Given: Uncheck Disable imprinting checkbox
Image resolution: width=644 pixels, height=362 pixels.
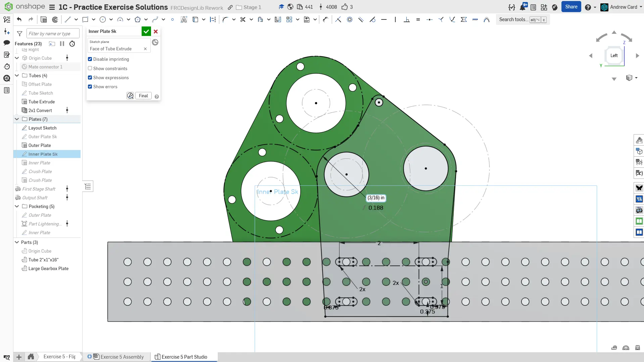Looking at the screenshot, I should (90, 59).
